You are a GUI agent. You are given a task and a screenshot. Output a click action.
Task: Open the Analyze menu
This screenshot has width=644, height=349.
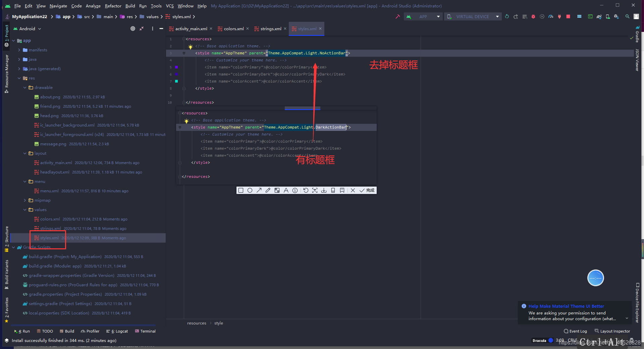click(x=93, y=6)
